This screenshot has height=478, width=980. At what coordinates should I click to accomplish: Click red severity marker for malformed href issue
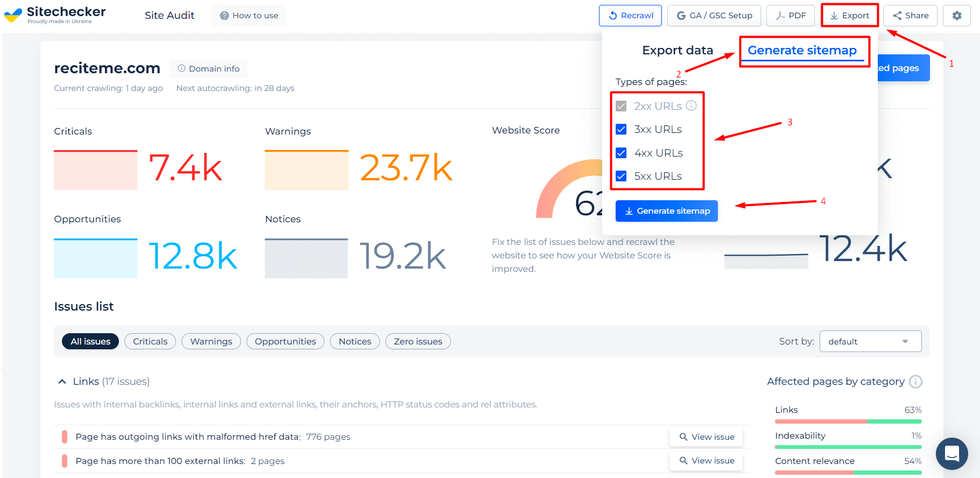(65, 437)
